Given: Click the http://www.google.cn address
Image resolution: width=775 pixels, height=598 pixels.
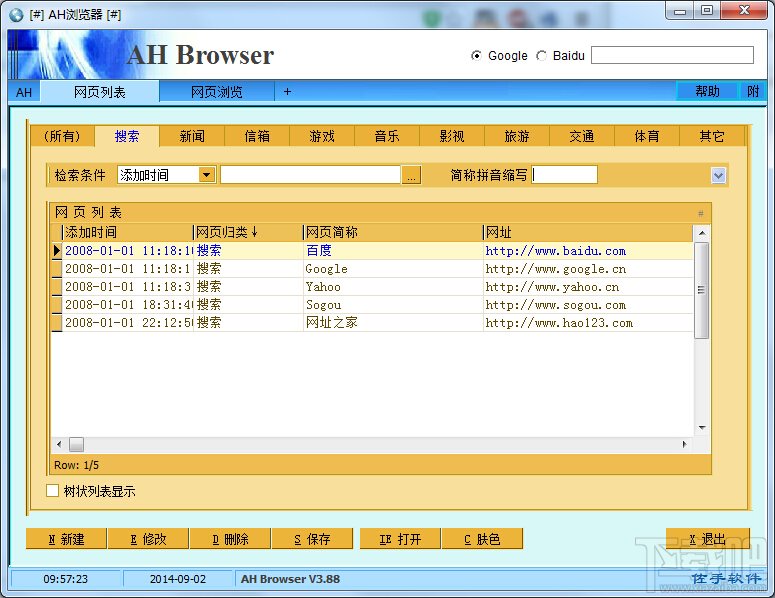Looking at the screenshot, I should coord(556,269).
